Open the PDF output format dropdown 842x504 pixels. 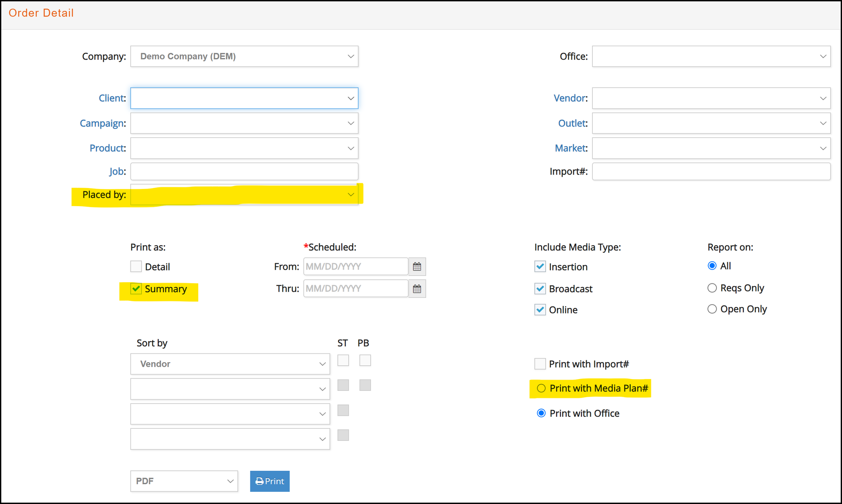[x=184, y=481]
